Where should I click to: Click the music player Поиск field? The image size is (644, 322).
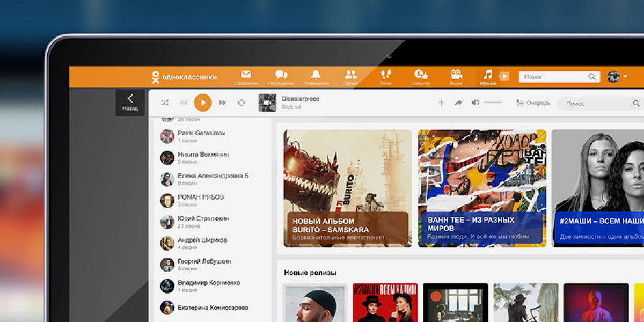click(597, 104)
